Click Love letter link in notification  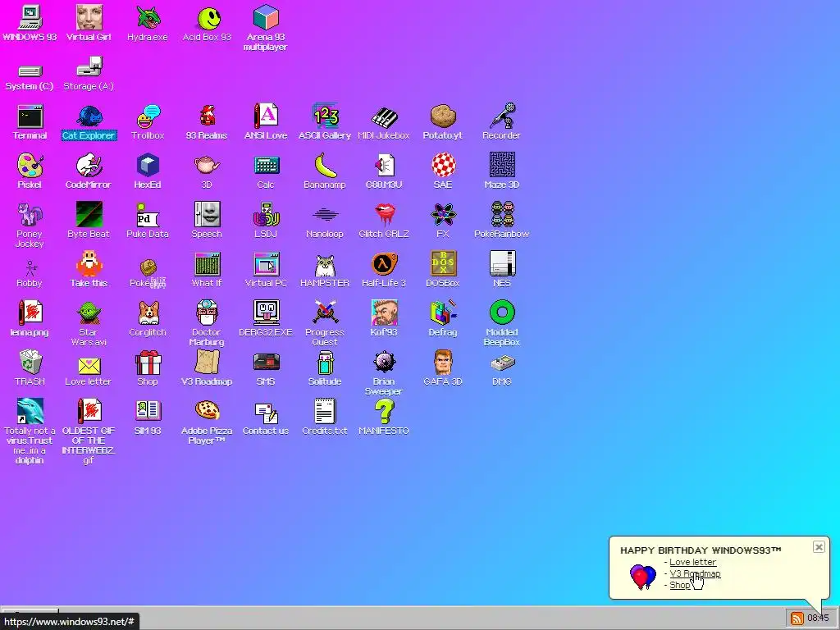point(692,562)
